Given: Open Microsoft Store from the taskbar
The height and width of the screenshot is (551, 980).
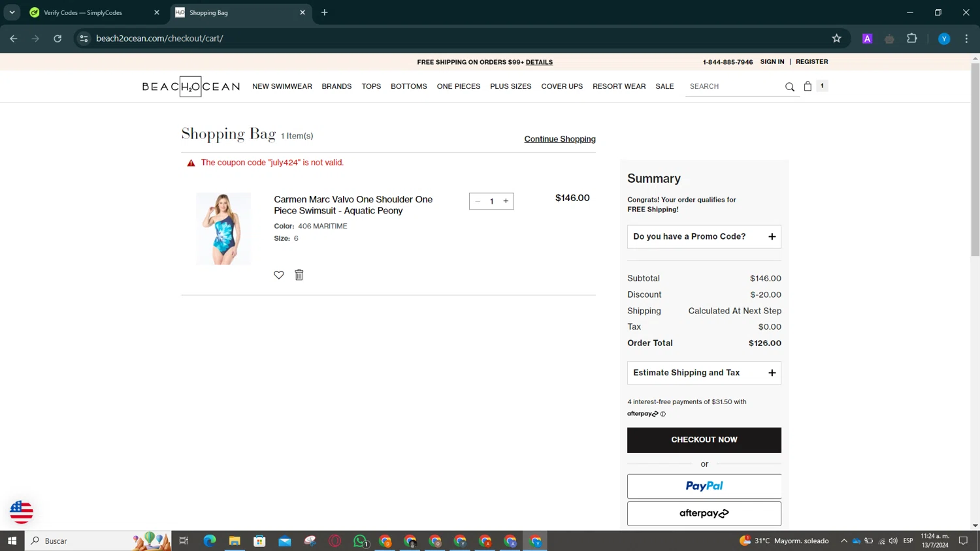Looking at the screenshot, I should pyautogui.click(x=259, y=541).
